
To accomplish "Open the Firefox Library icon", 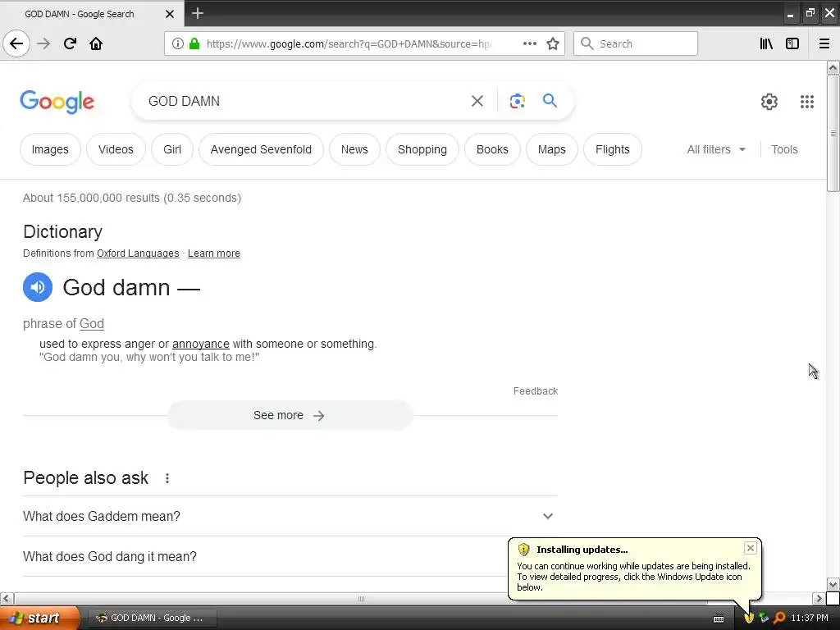I will pyautogui.click(x=766, y=43).
